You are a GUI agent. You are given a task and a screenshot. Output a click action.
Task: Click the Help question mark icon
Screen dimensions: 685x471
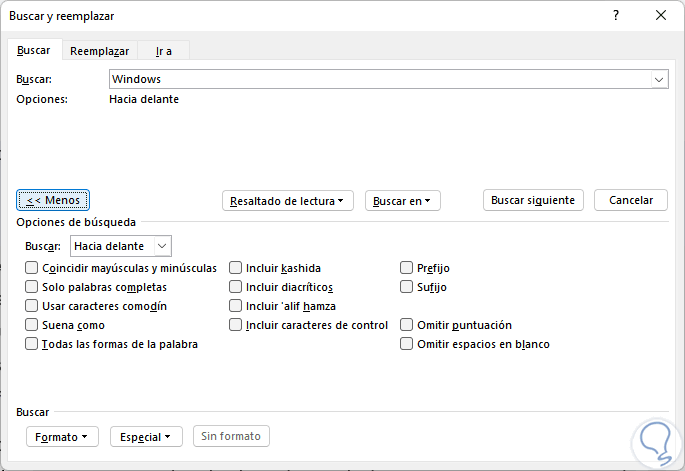(x=616, y=16)
